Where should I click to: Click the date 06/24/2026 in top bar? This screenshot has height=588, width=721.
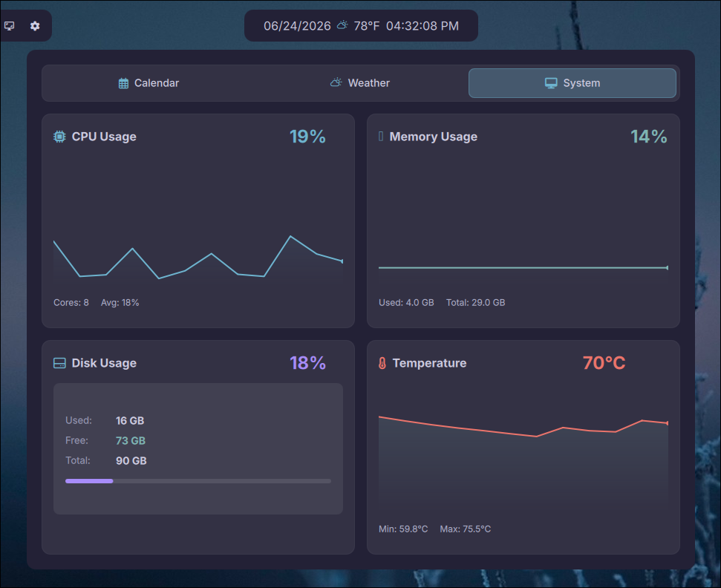[x=297, y=26]
